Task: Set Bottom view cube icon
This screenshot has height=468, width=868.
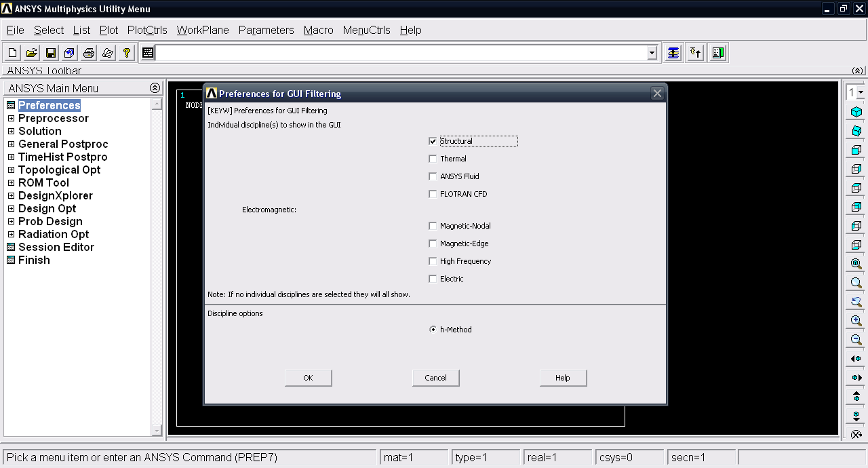Action: pyautogui.click(x=856, y=245)
